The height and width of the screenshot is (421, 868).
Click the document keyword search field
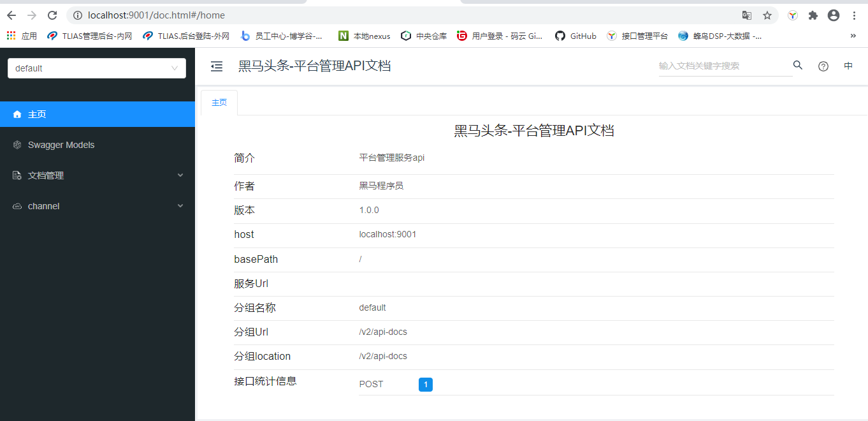tap(725, 66)
